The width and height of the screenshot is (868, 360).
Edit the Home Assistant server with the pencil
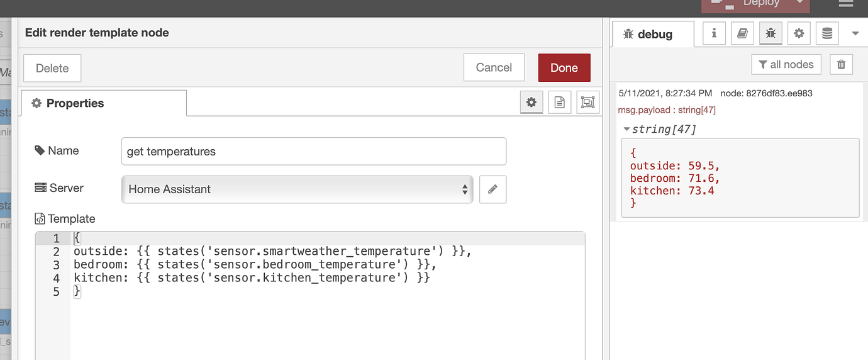[x=492, y=189]
